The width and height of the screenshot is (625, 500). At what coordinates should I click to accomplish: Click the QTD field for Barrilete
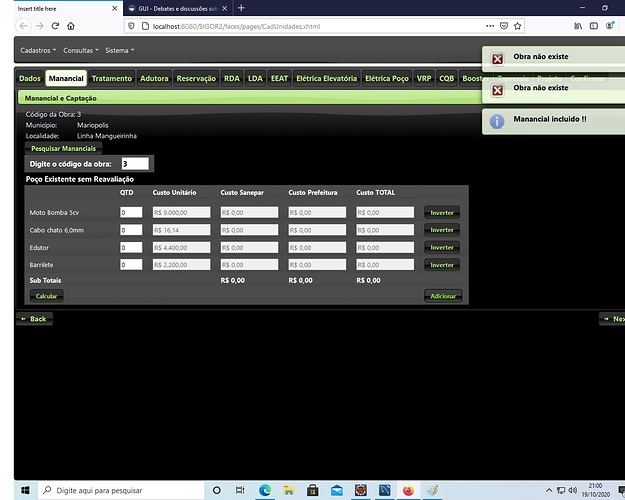tap(131, 265)
